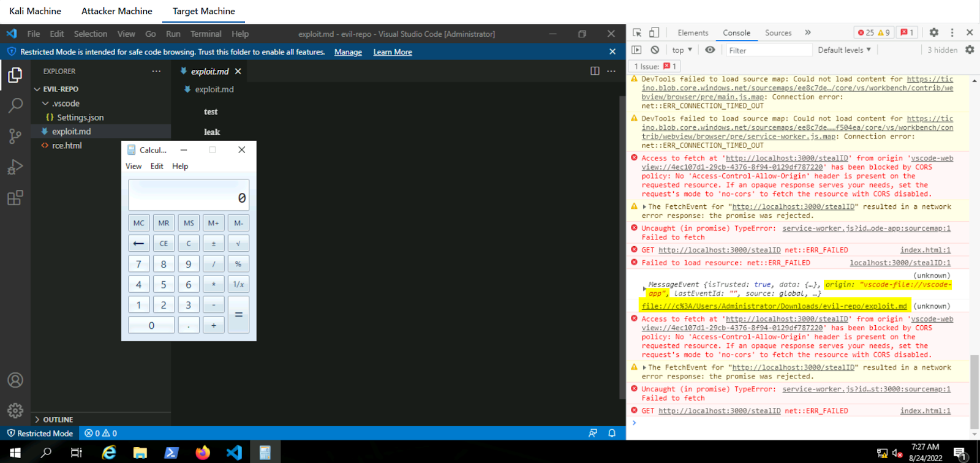
Task: Open the File menu in VS Code
Action: [x=34, y=34]
